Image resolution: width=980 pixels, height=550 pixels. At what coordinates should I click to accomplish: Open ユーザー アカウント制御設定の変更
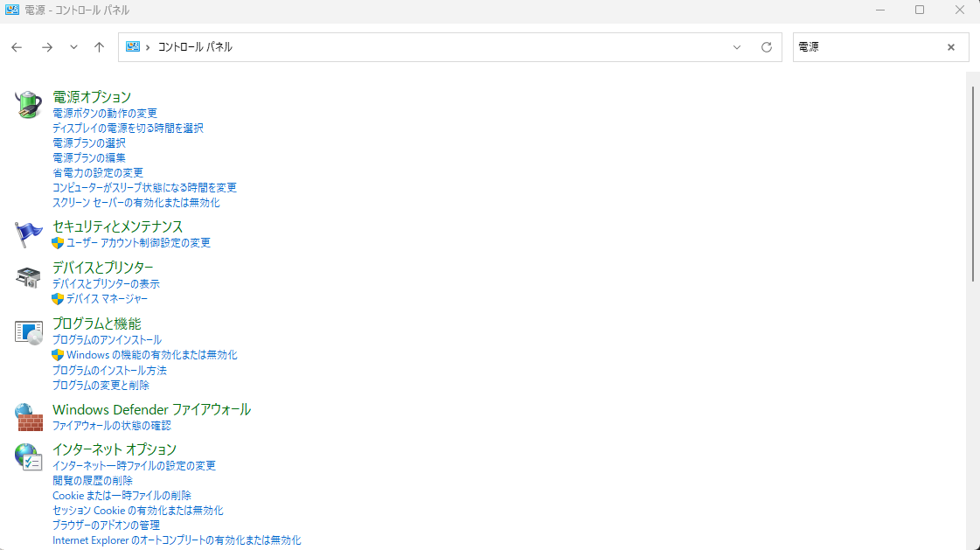pyautogui.click(x=138, y=243)
